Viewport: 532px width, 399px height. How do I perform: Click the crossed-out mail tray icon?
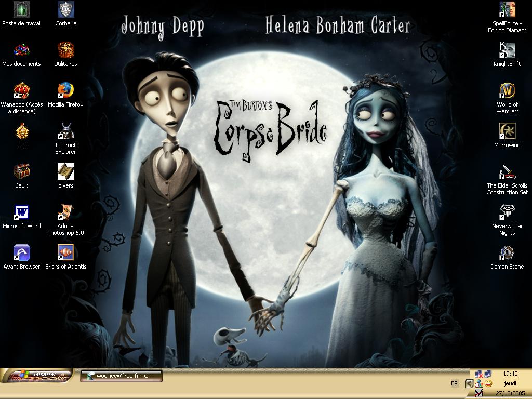coord(478,393)
